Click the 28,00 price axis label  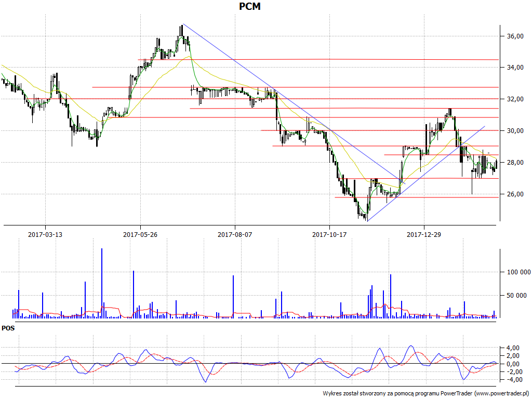pyautogui.click(x=515, y=163)
